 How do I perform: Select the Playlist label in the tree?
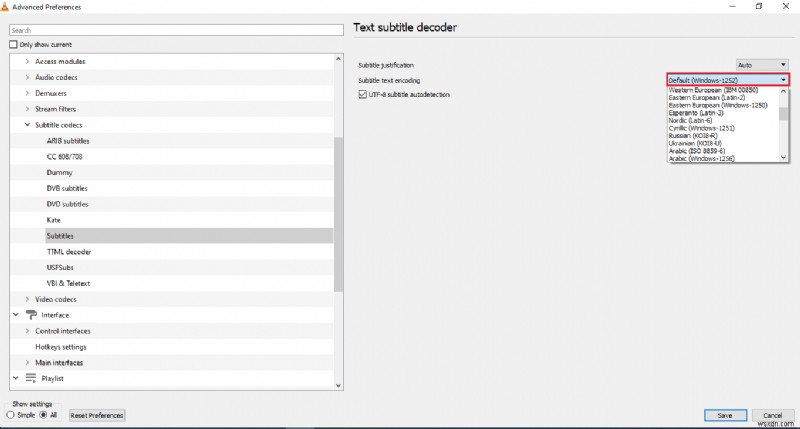[52, 378]
